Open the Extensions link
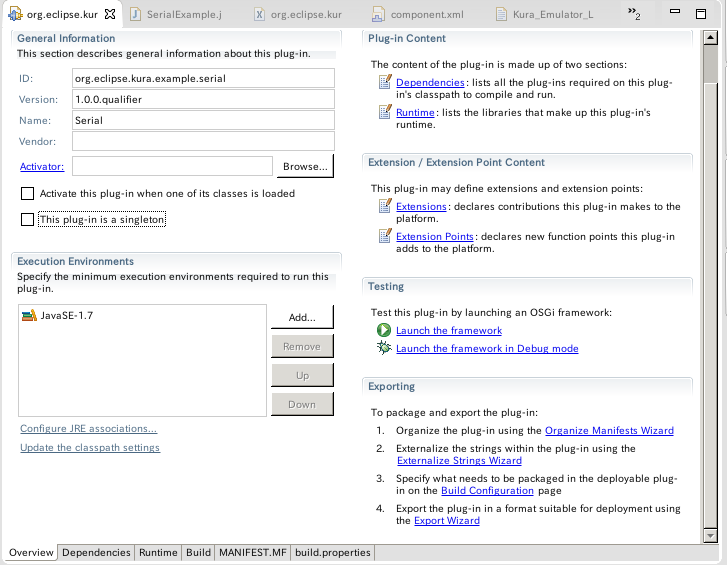 point(421,207)
